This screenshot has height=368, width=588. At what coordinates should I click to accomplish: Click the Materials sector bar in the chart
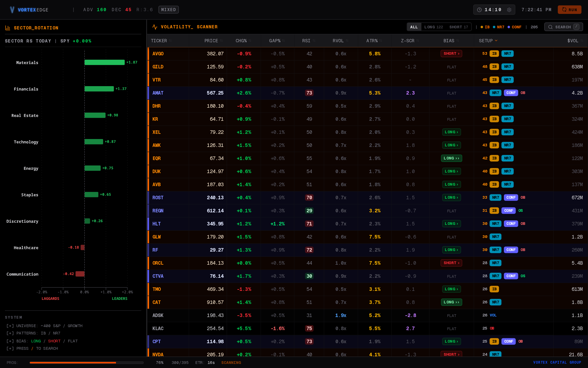pos(105,62)
